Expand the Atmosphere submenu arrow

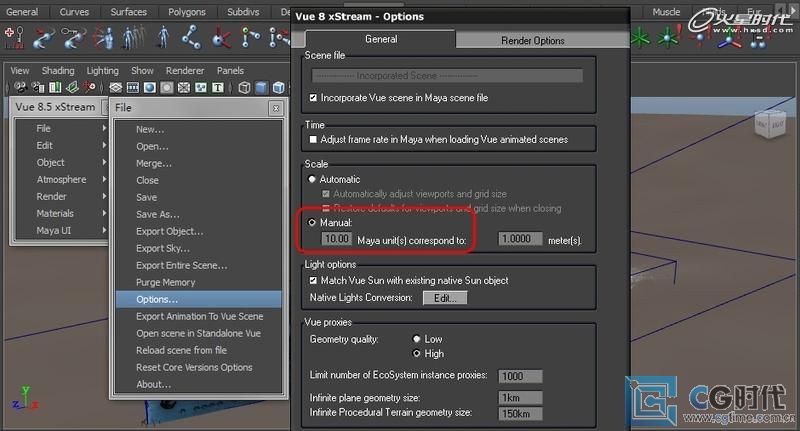coord(104,179)
